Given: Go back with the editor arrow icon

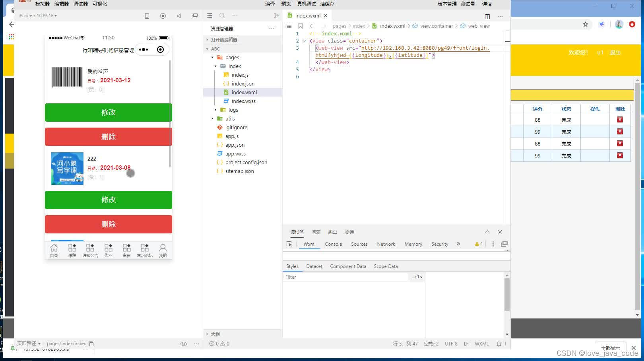Looking at the screenshot, I should coord(312,26).
